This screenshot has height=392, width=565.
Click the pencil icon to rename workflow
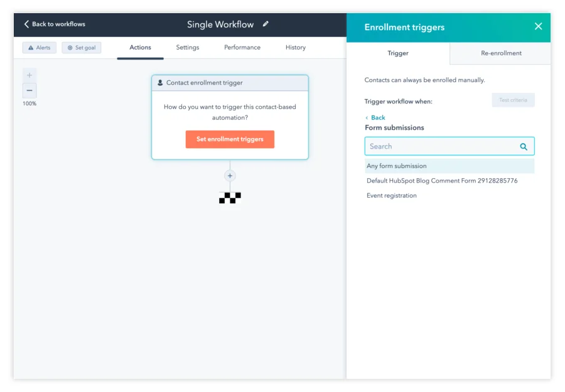pyautogui.click(x=266, y=24)
